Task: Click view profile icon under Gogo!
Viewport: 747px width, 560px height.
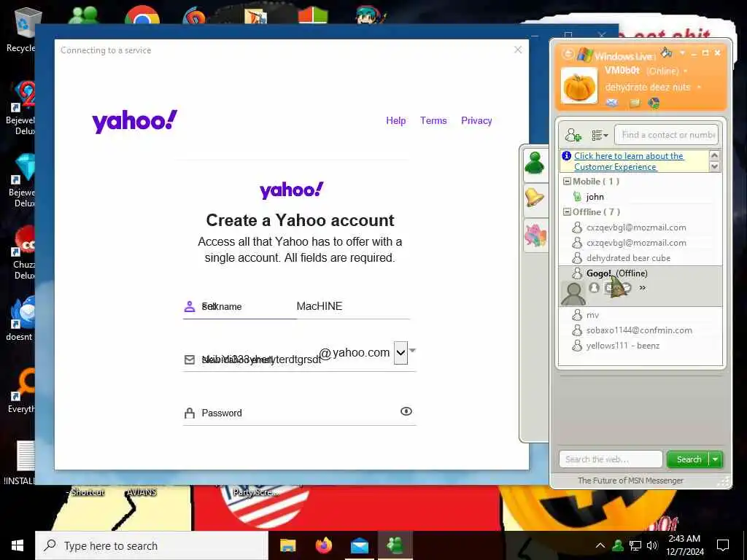Action: 594,287
